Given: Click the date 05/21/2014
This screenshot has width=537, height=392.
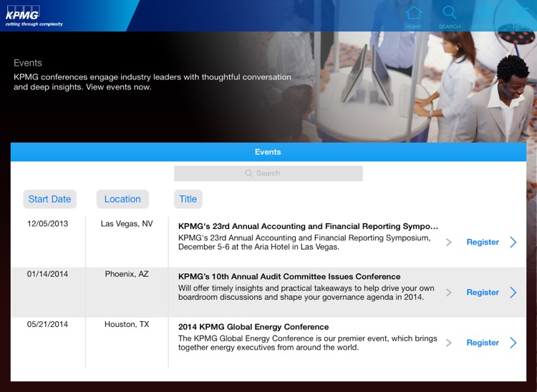Looking at the screenshot, I should (47, 324).
